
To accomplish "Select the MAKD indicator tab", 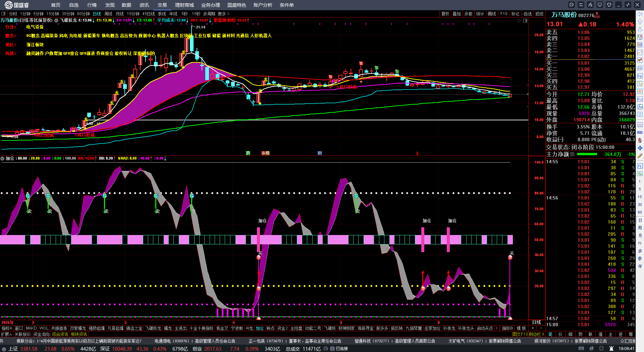I will (x=31, y=328).
